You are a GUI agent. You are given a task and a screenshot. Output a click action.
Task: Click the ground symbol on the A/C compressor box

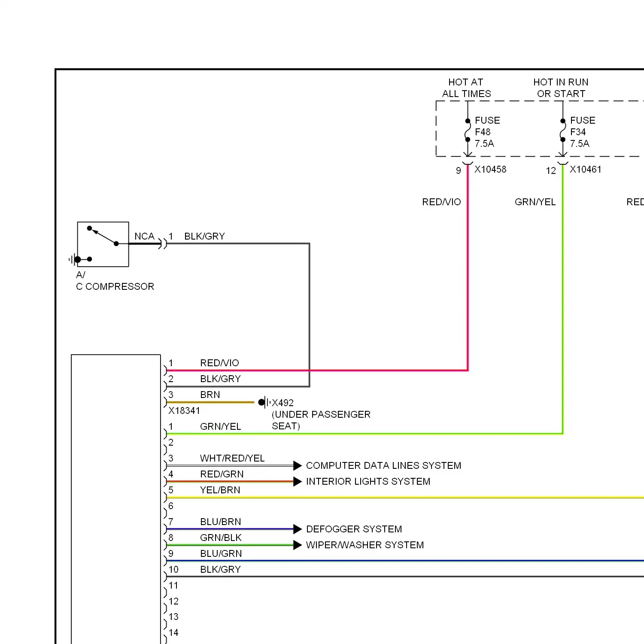[x=74, y=259]
